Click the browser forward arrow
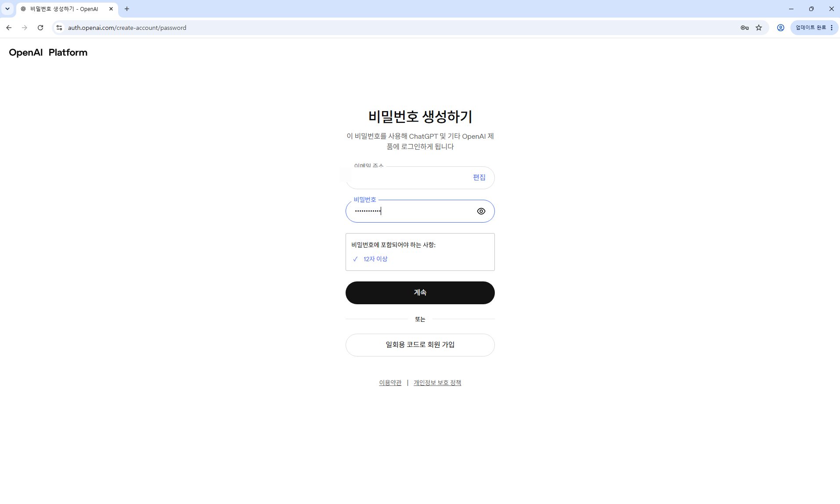The height and width of the screenshot is (504, 840). tap(25, 28)
